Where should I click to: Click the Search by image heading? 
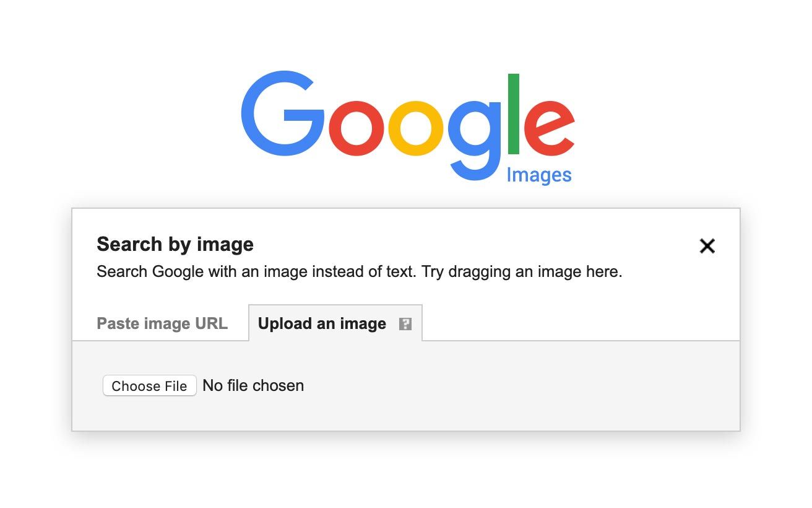pyautogui.click(x=175, y=244)
